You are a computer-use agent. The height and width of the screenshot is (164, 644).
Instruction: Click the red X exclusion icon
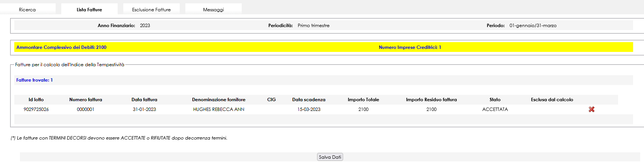click(591, 109)
